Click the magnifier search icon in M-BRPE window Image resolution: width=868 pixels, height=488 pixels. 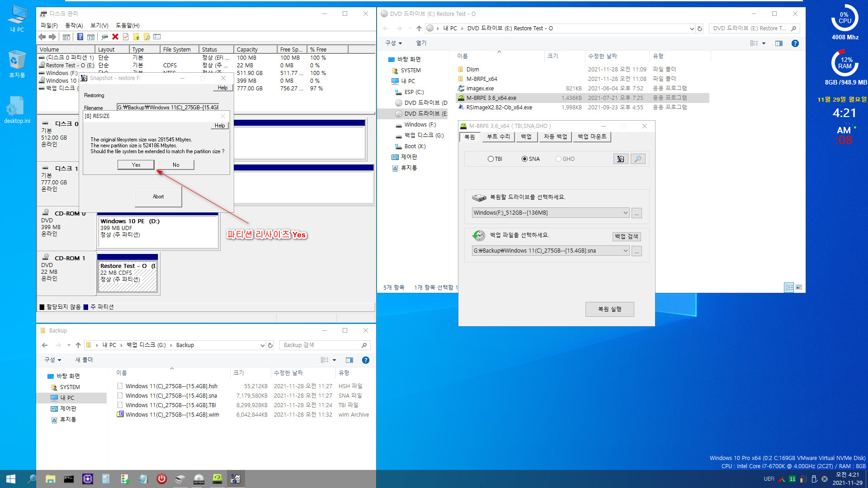click(x=638, y=159)
